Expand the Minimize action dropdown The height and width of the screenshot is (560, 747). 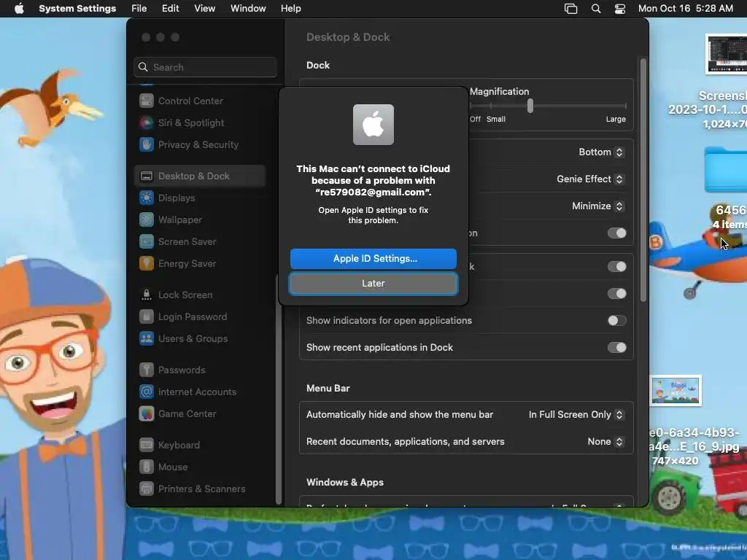click(597, 206)
